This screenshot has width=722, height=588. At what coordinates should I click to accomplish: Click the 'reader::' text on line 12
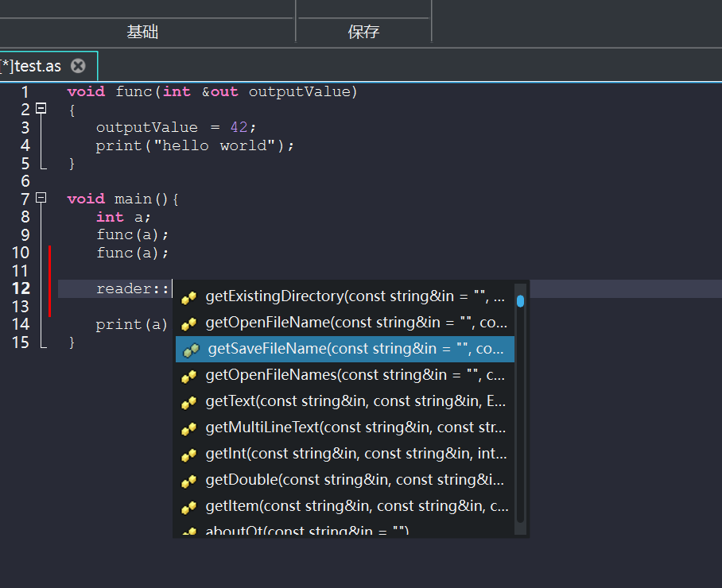pos(133,289)
